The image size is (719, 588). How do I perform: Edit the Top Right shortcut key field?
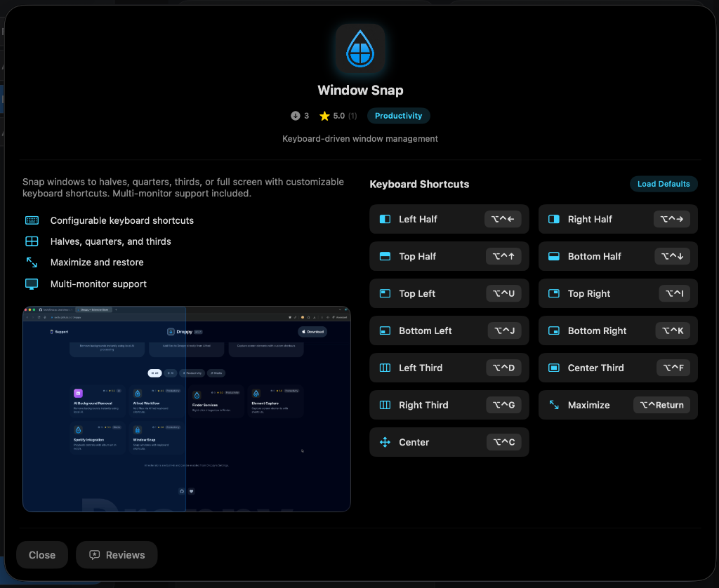(675, 293)
